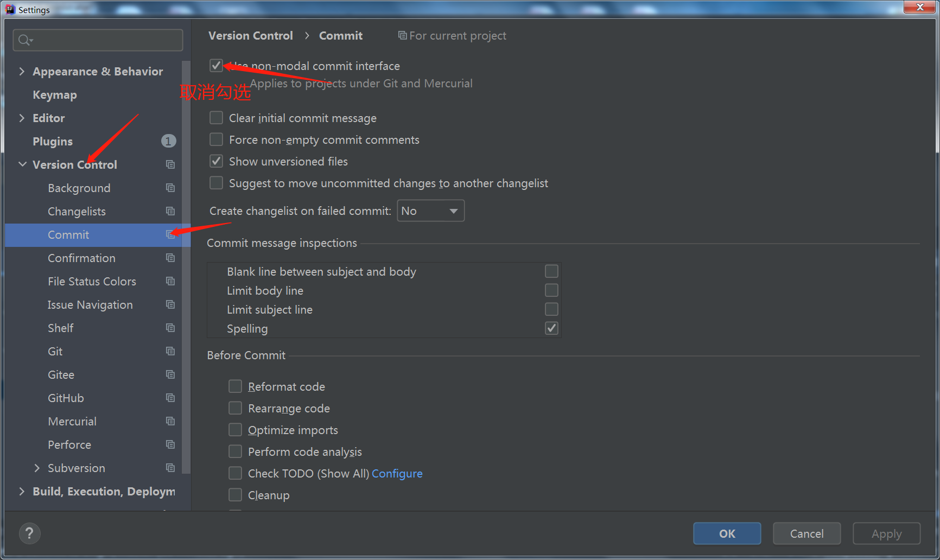Screen dimensions: 940x560
Task: Click the project settings icon next to GitHub
Action: point(170,398)
